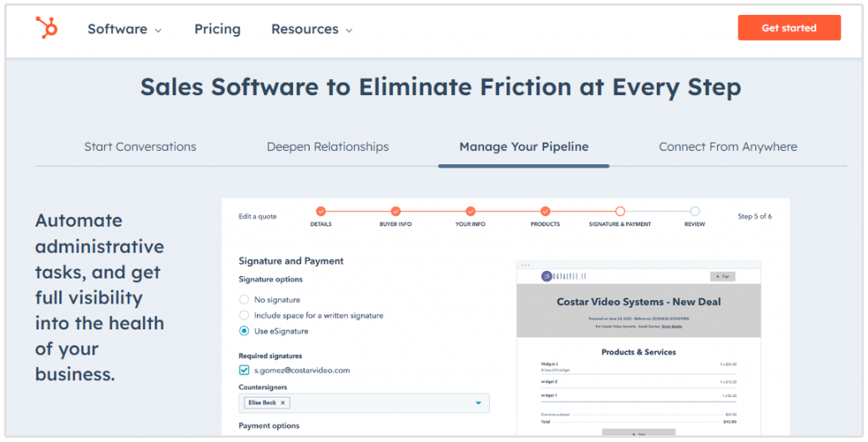868x442 pixels.
Task: Open the Pricing page
Action: click(x=217, y=29)
